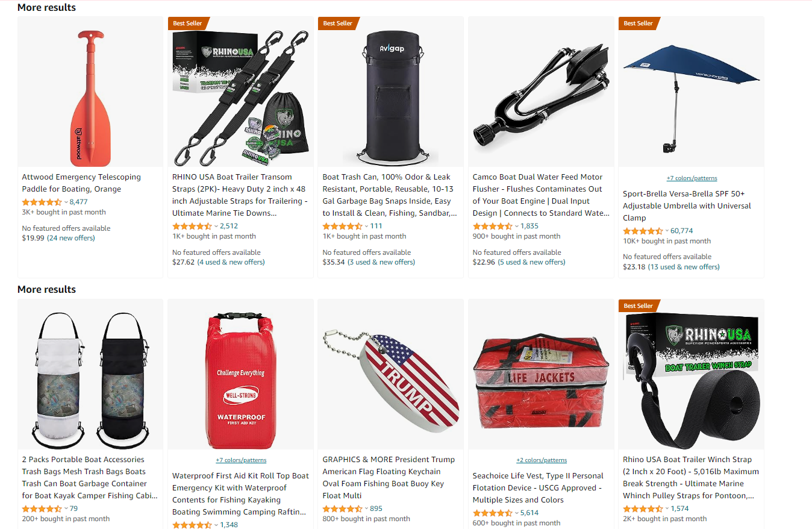The height and width of the screenshot is (529, 812).
Task: Click star rating of Seachoice Life Vest
Action: coord(493,513)
